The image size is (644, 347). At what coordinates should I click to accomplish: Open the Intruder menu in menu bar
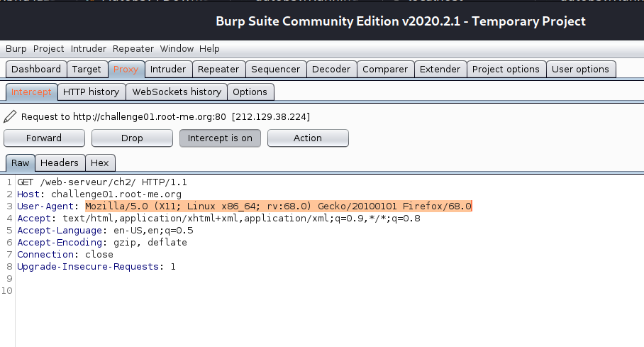tap(89, 49)
